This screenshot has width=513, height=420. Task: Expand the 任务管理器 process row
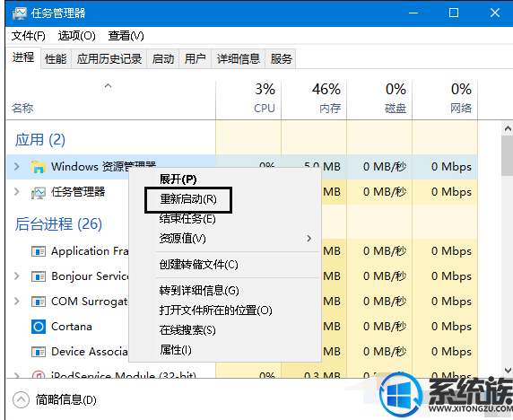click(x=17, y=192)
